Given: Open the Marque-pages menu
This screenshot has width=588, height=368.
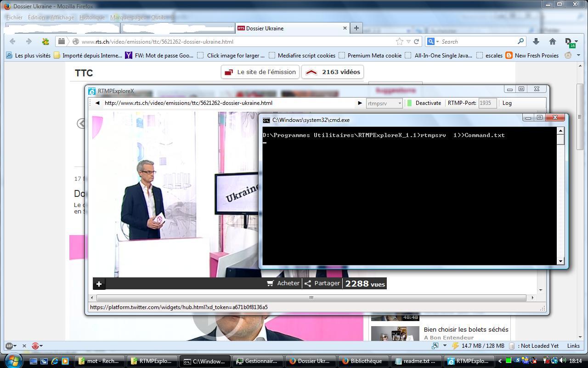Looking at the screenshot, I should click(x=128, y=17).
